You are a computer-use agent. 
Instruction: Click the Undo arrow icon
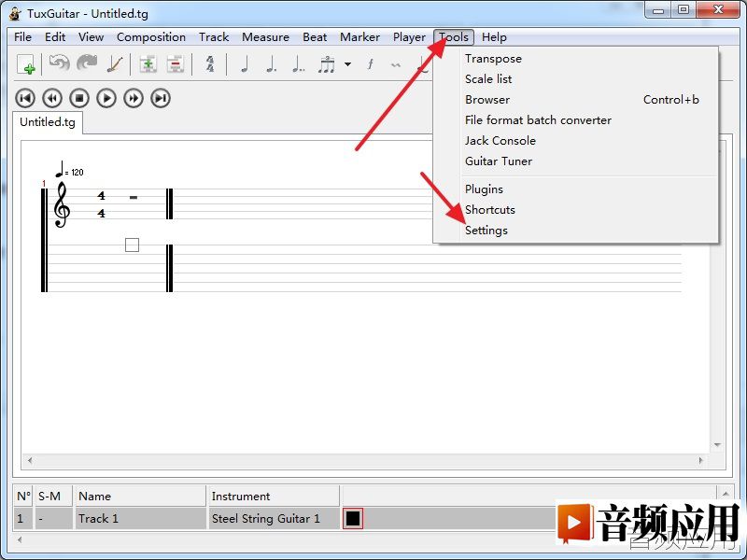tap(60, 63)
